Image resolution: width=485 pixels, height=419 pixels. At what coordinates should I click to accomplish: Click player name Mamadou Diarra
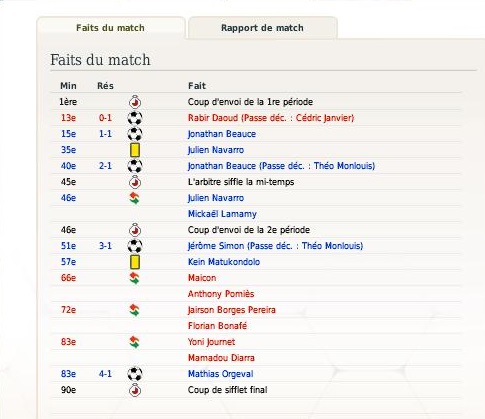point(221,358)
